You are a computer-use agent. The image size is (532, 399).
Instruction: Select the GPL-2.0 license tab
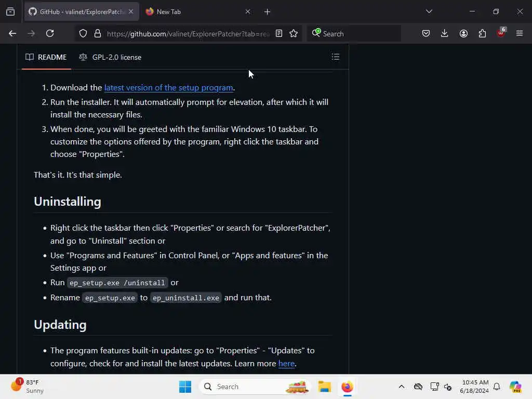pos(110,57)
